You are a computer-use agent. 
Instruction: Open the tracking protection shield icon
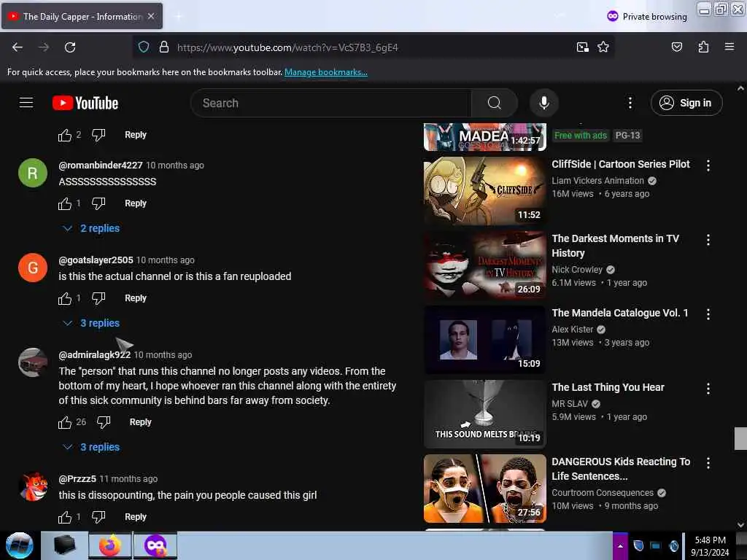pos(144,47)
